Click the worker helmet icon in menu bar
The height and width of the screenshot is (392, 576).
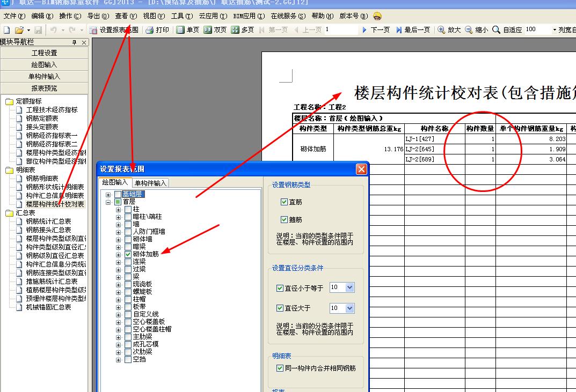377,16
